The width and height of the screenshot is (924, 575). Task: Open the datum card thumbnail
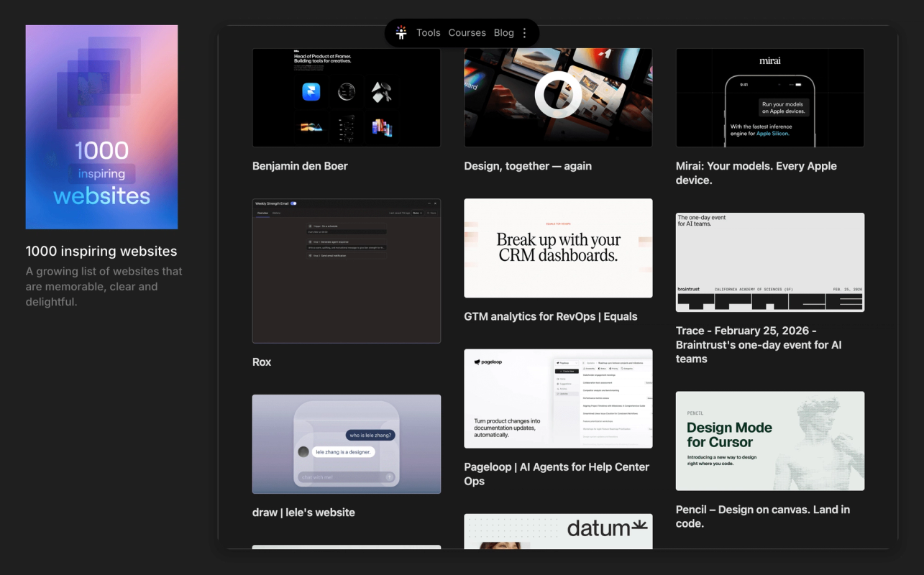[558, 532]
